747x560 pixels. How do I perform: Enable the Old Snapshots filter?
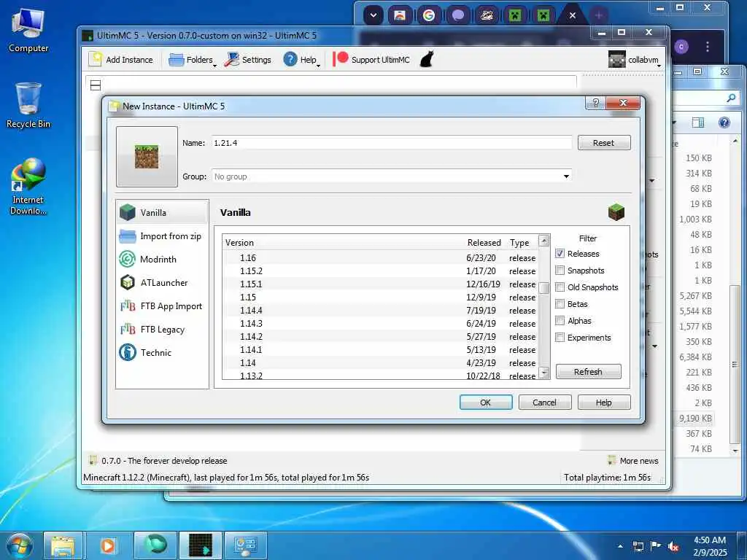[x=560, y=287]
